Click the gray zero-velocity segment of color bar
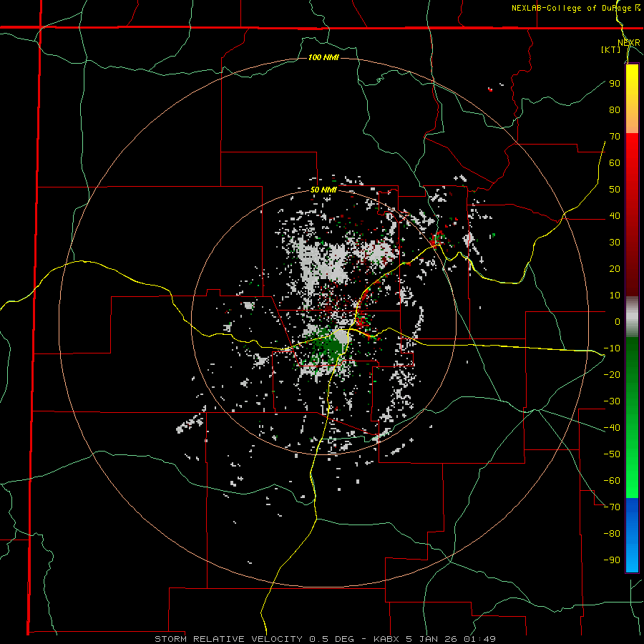Screen dimensions: 644x644 632,317
